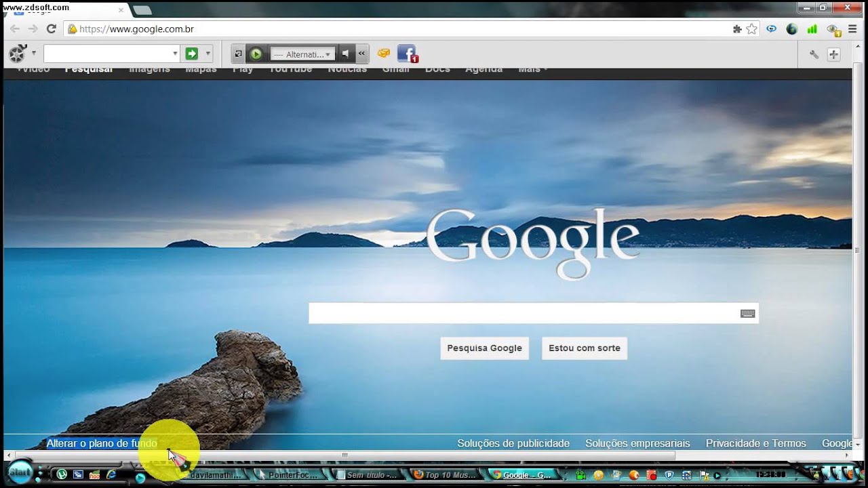Click the radio toolbar pop-out icon
Screen dimensions: 868x488
pyautogui.click(x=238, y=54)
